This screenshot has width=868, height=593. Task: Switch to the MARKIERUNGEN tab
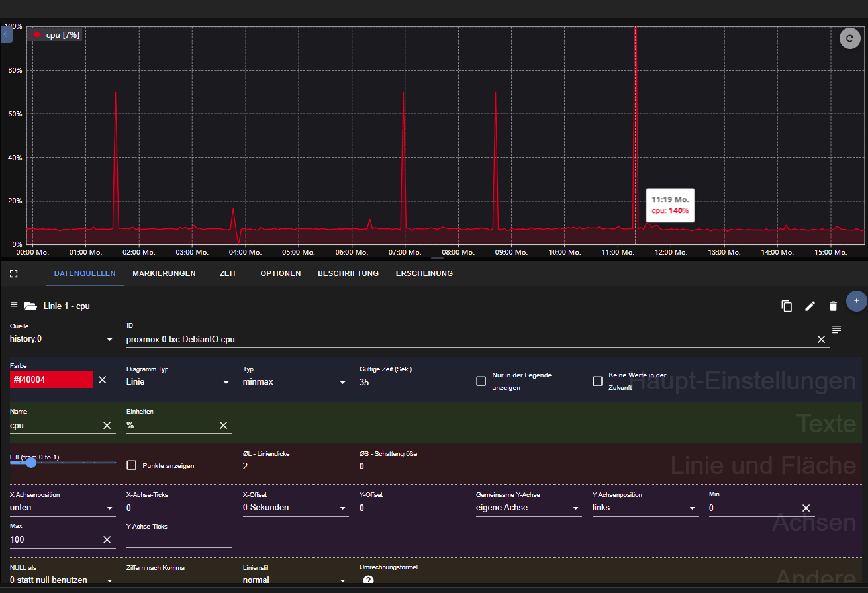164,273
